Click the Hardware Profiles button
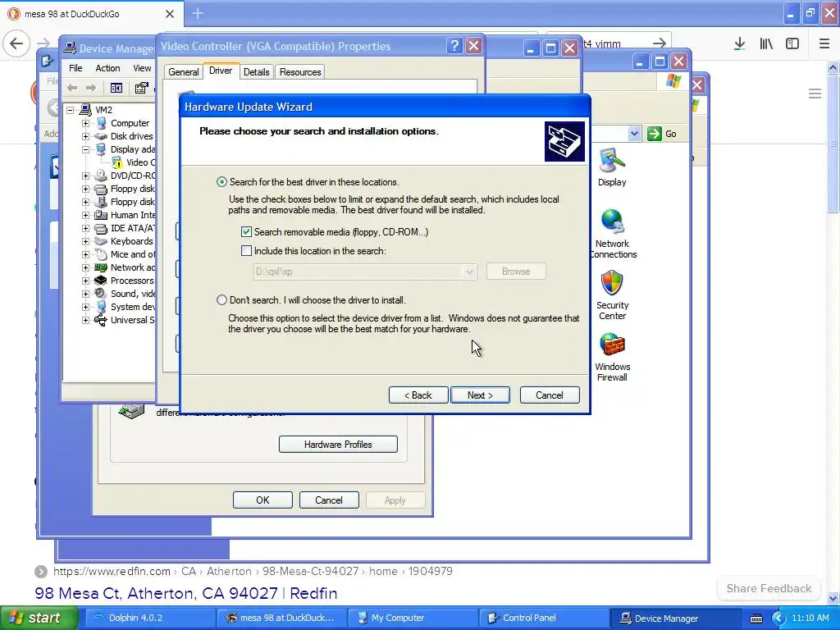The height and width of the screenshot is (630, 840). coord(338,444)
